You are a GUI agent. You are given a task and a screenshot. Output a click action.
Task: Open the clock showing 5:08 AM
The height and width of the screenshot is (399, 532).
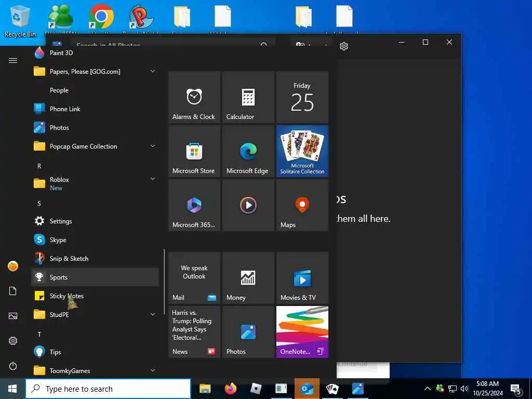pos(487,389)
